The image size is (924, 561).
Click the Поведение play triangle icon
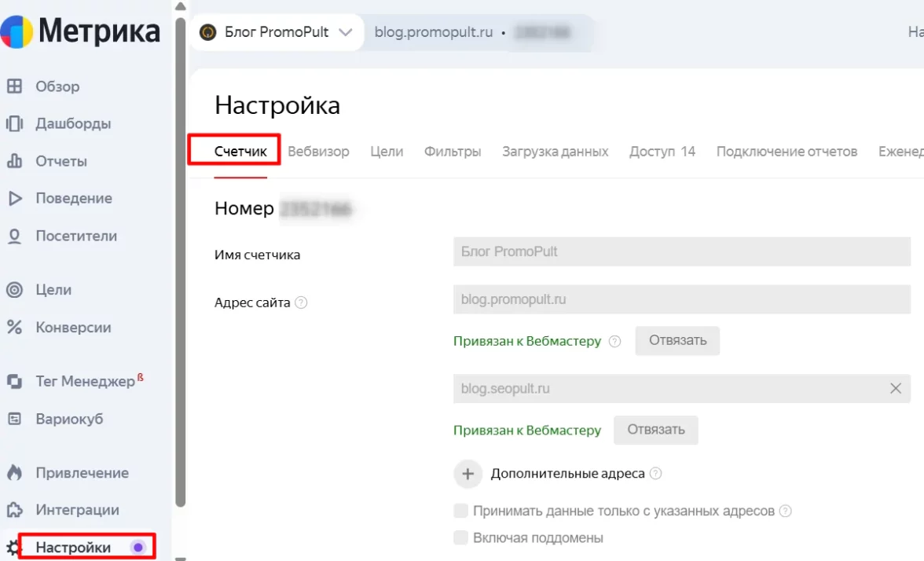click(14, 198)
